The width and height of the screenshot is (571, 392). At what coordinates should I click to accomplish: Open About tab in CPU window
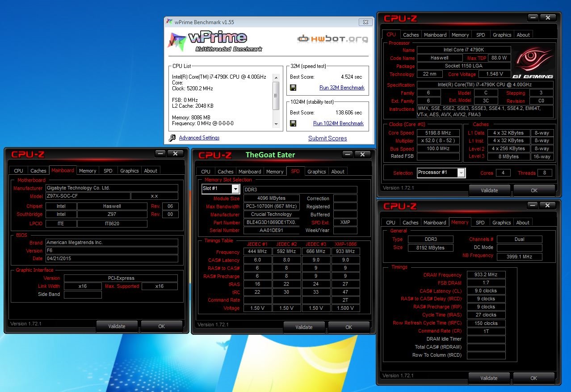(523, 35)
